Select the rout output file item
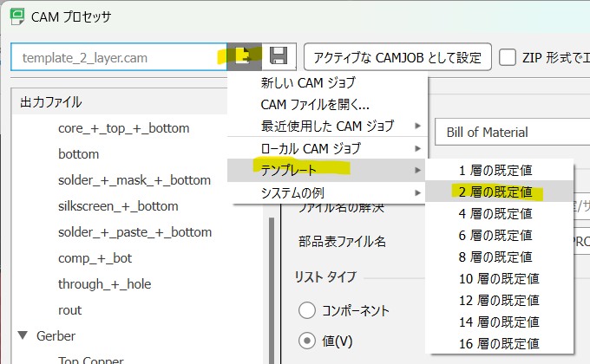590x364 pixels. [x=70, y=310]
